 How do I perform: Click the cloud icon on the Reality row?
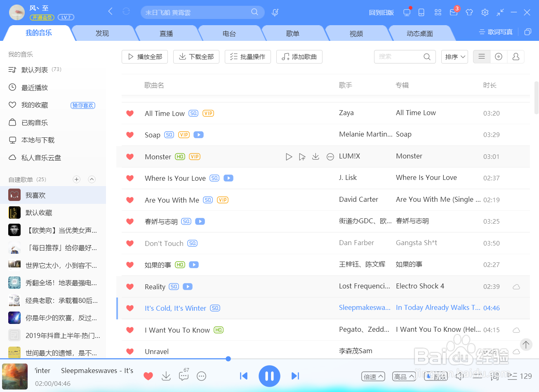(x=516, y=287)
